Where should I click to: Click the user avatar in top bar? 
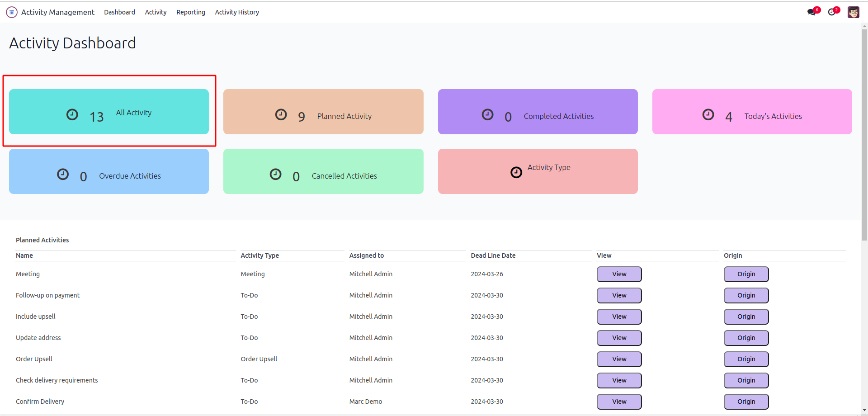tap(853, 12)
